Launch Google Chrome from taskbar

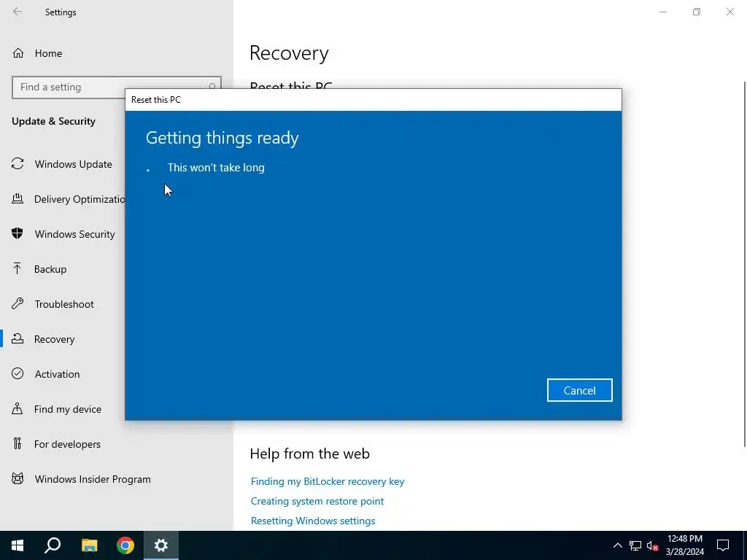[125, 545]
